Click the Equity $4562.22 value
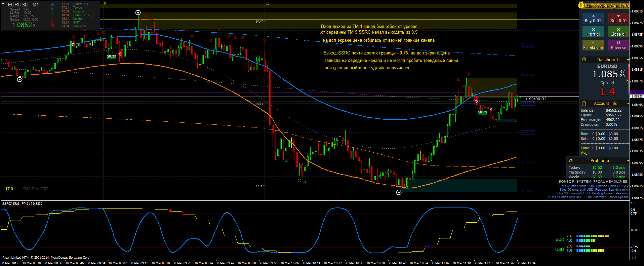 click(614, 115)
